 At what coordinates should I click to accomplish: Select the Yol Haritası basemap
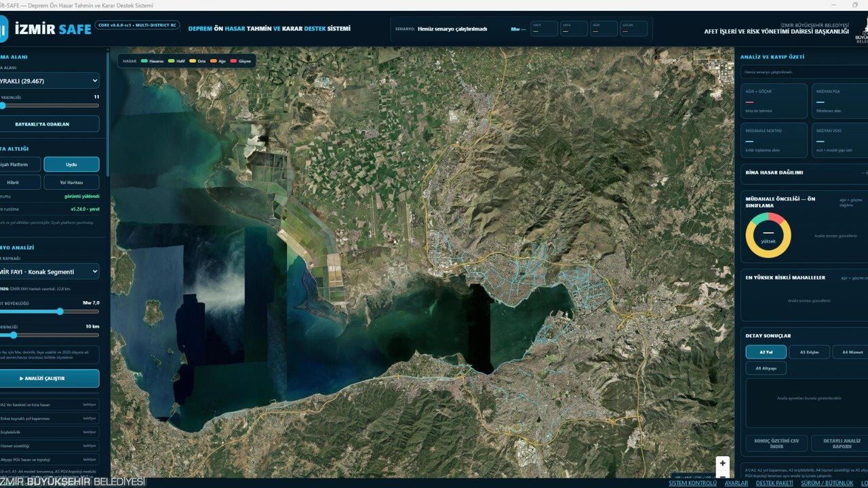point(71,182)
